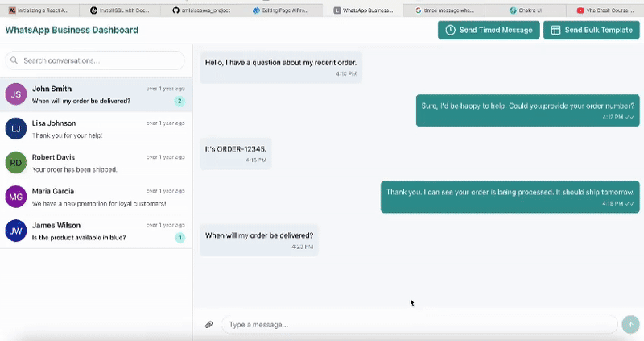Focus the Search conversations field

pyautogui.click(x=95, y=60)
